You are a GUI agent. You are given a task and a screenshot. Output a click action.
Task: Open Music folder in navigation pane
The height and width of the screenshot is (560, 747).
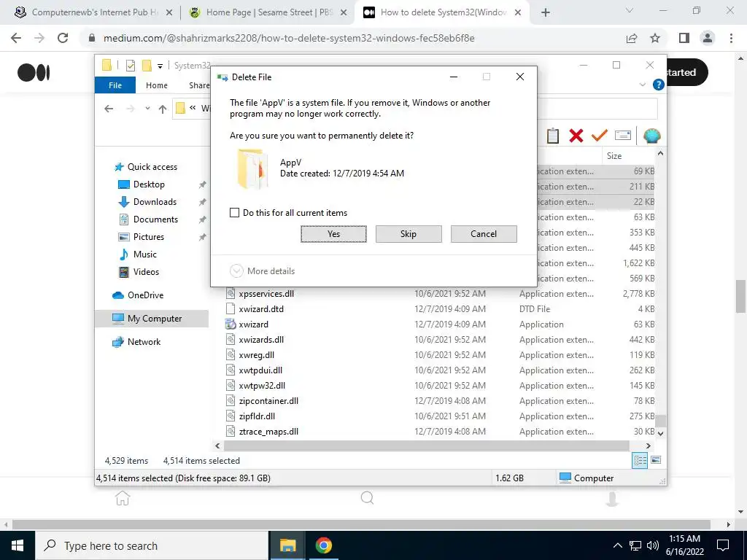[x=145, y=254]
